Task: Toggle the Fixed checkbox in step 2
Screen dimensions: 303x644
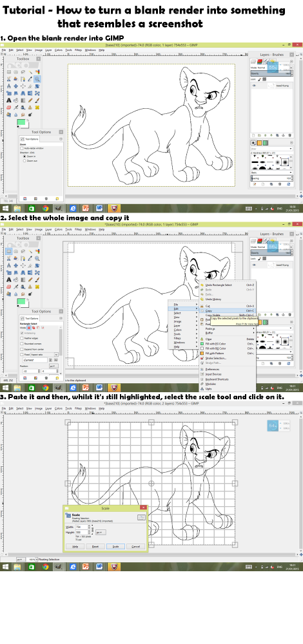Action: click(x=22, y=354)
